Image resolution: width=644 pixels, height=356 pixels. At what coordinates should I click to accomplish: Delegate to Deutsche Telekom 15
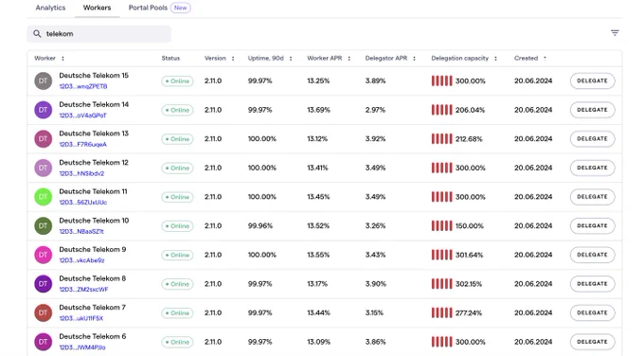(x=592, y=80)
